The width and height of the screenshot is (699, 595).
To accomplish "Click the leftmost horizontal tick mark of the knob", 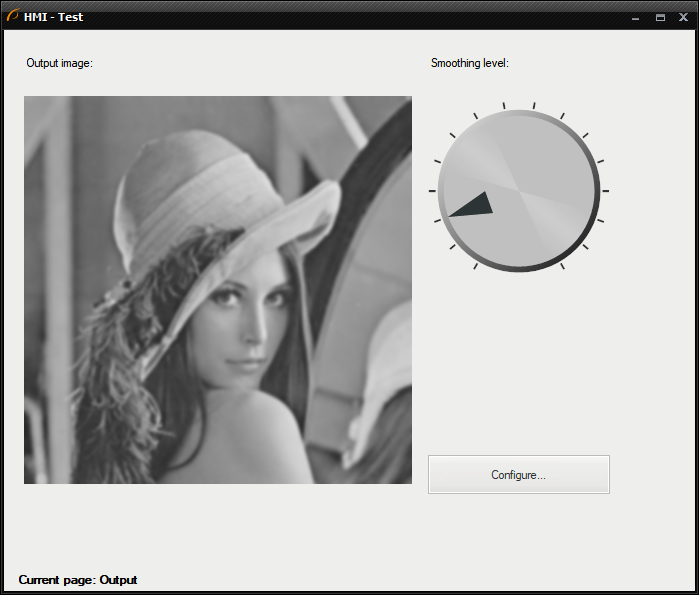I will click(432, 190).
